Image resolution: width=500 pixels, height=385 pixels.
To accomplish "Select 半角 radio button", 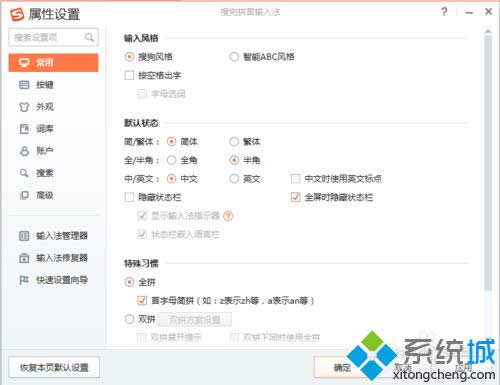I will click(234, 160).
